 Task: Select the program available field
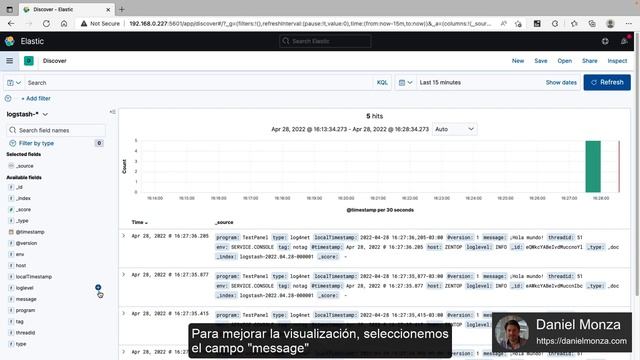pos(25,310)
